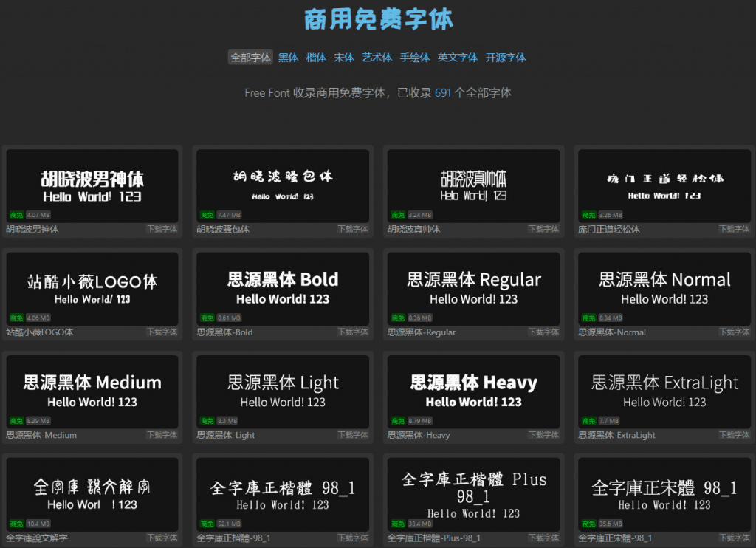Click the 商免 badge on 胡晓波真帅体

[x=396, y=215]
